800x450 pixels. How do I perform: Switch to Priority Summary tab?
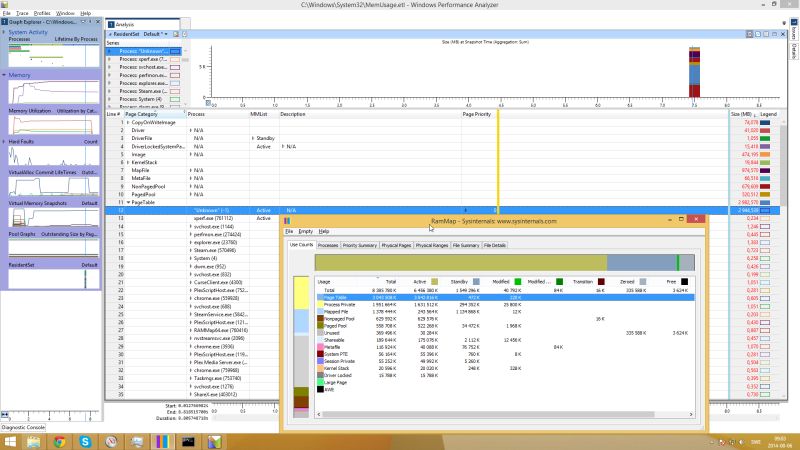[x=360, y=245]
